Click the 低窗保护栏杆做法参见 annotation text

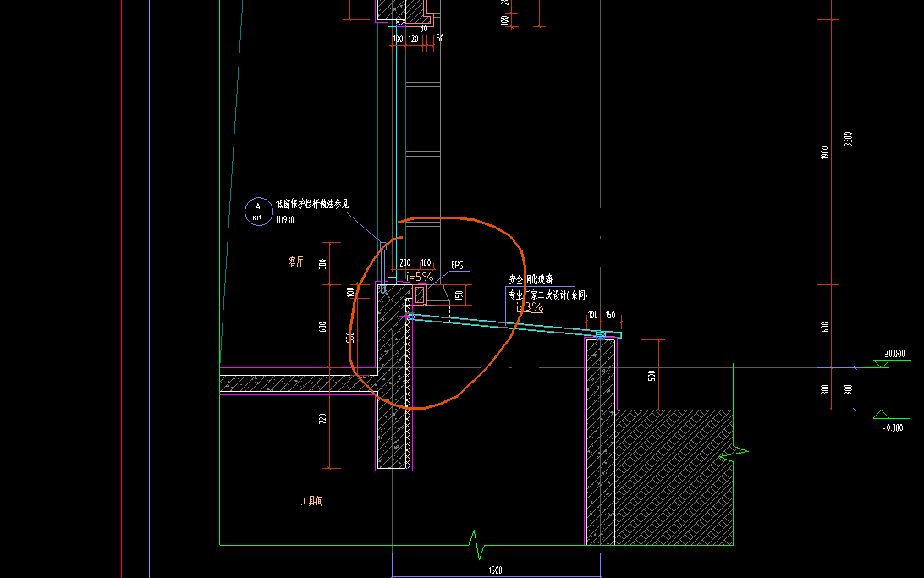(x=312, y=204)
